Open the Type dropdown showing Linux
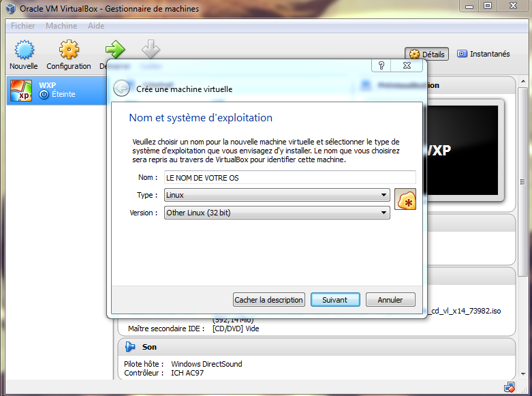 [x=277, y=195]
